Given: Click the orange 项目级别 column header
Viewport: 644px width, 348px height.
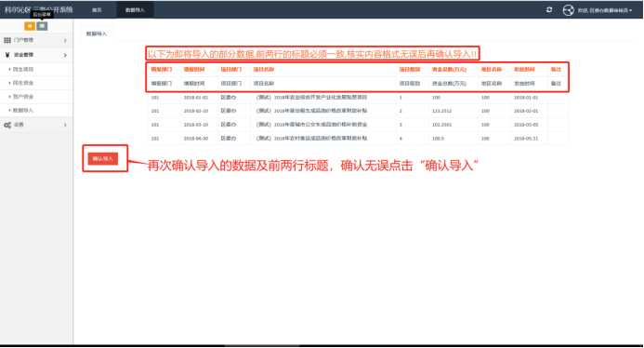Looking at the screenshot, I should [x=410, y=70].
